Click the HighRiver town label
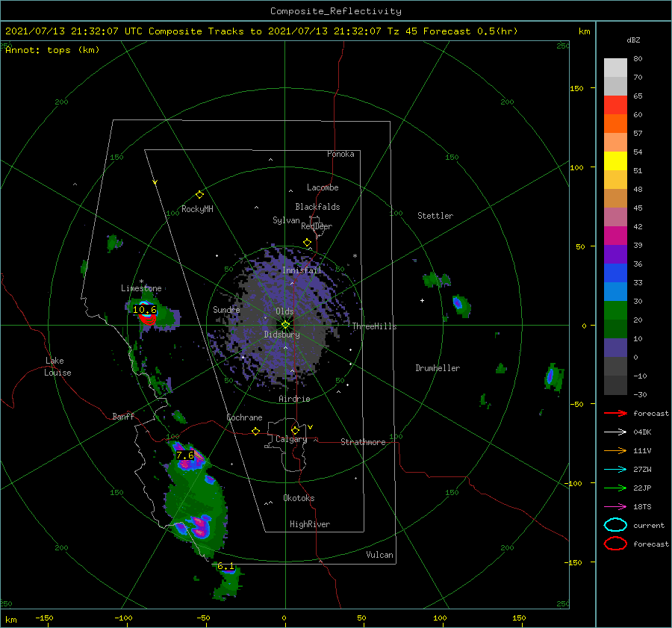Image resolution: width=672 pixels, height=628 pixels. [310, 524]
